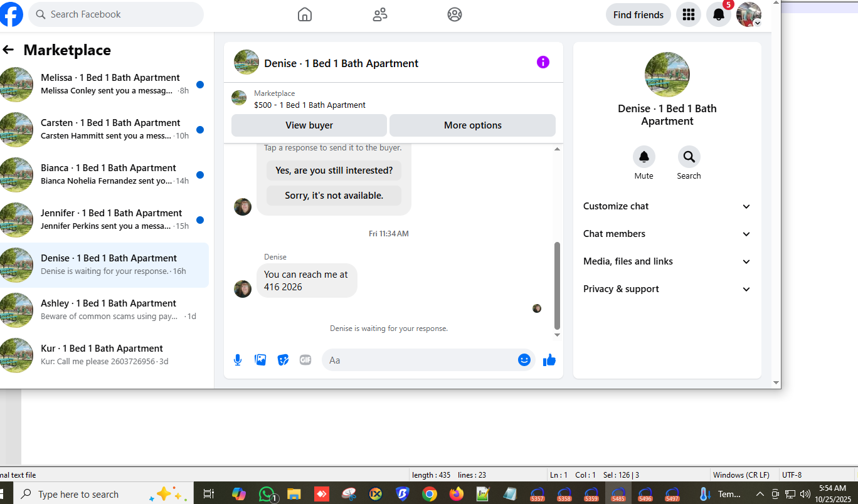Open the Friends icon in top bar
This screenshot has height=504, width=858.
click(x=380, y=14)
